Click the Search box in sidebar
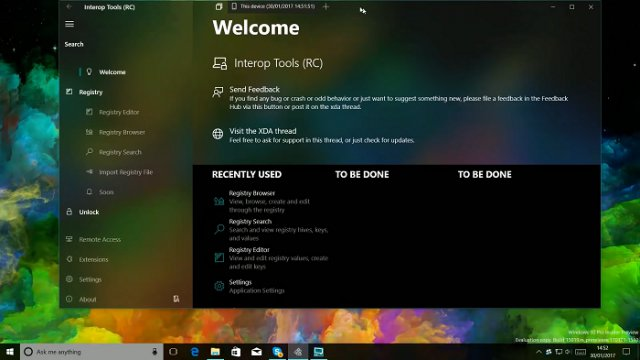Viewport: 640px width, 360px height. [126, 44]
